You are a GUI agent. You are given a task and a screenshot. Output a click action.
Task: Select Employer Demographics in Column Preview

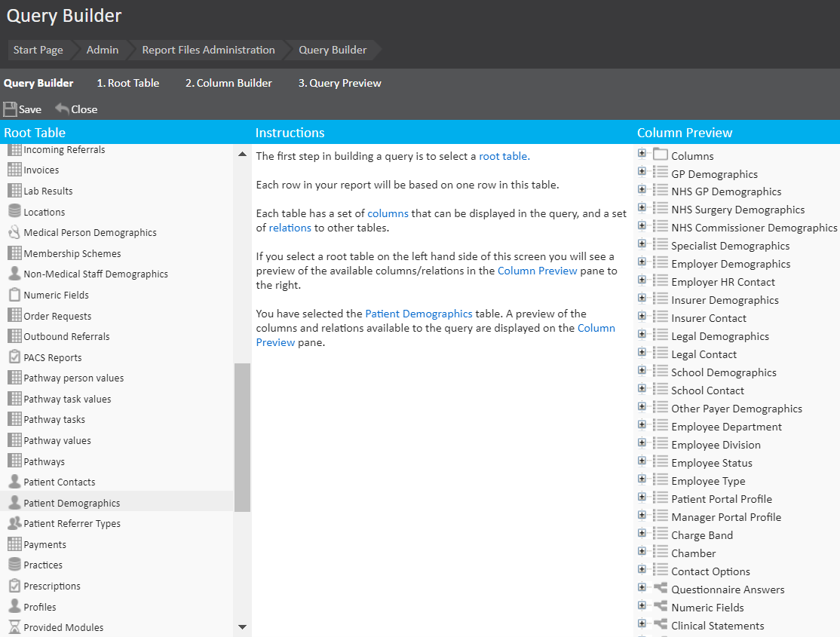pos(731,264)
